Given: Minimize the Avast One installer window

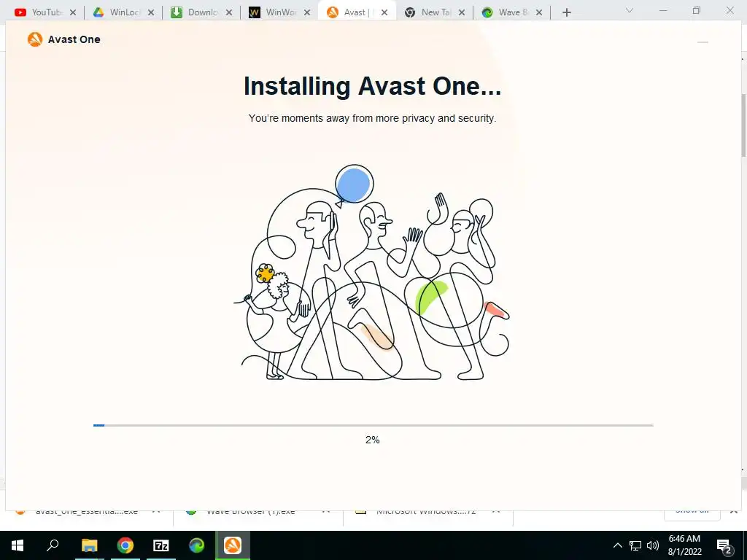Looking at the screenshot, I should pos(703,42).
